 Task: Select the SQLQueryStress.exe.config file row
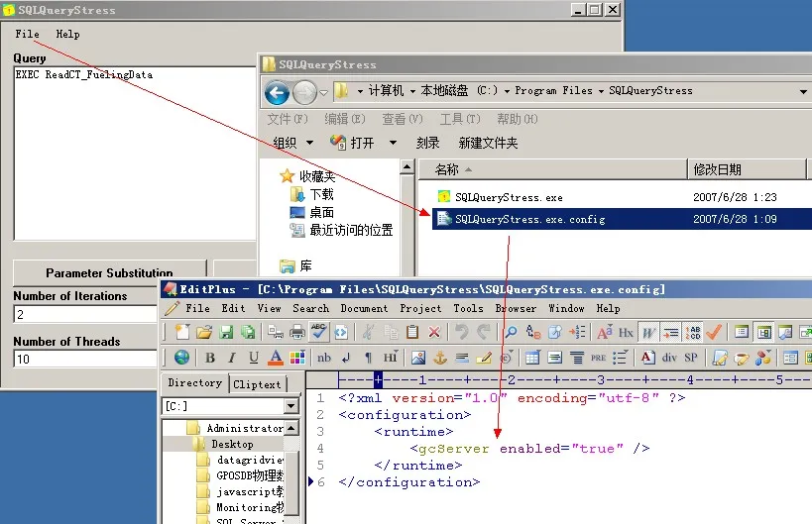click(x=622, y=219)
